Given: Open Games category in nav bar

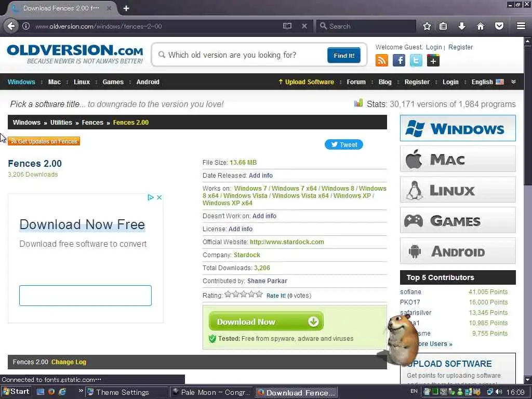Looking at the screenshot, I should pos(113,82).
